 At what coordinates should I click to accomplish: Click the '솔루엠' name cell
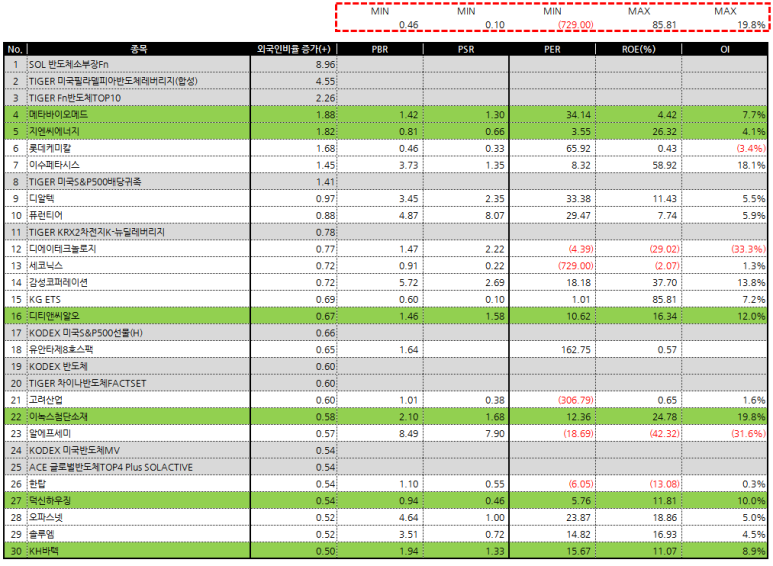(x=139, y=534)
